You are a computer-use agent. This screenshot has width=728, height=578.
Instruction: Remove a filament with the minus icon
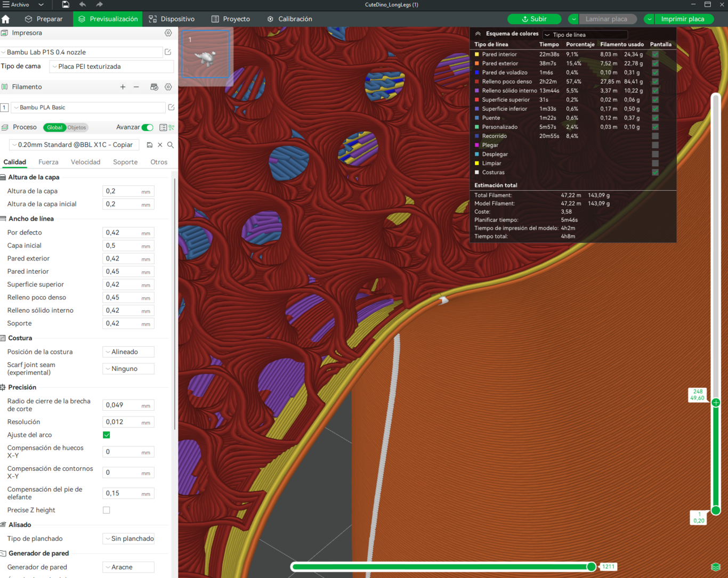pyautogui.click(x=136, y=87)
